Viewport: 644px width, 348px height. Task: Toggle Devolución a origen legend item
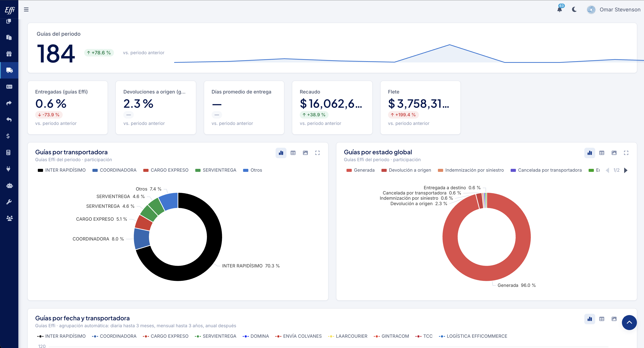point(406,170)
